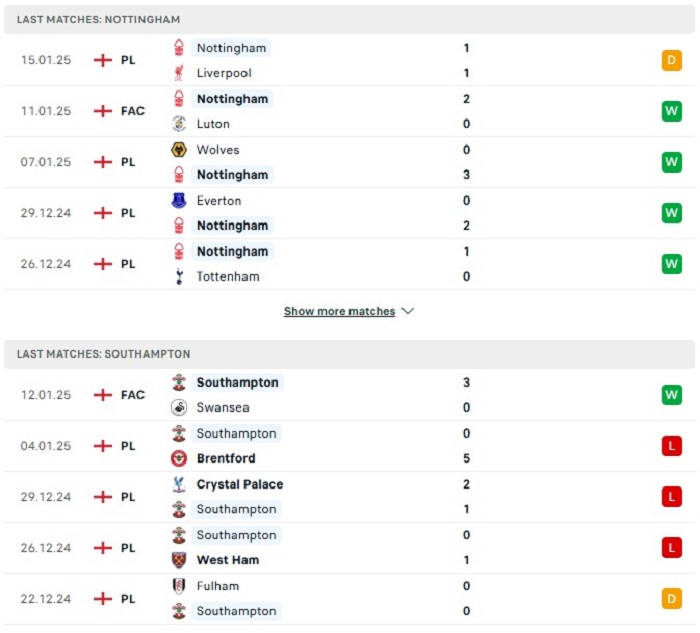Click the Tottenham club crest icon
The width and height of the screenshot is (700, 633).
coord(179,276)
